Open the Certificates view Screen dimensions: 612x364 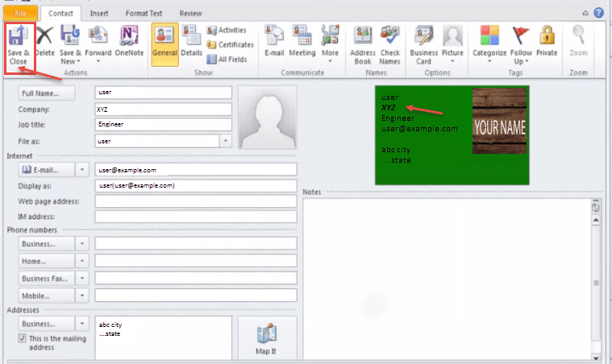231,44
